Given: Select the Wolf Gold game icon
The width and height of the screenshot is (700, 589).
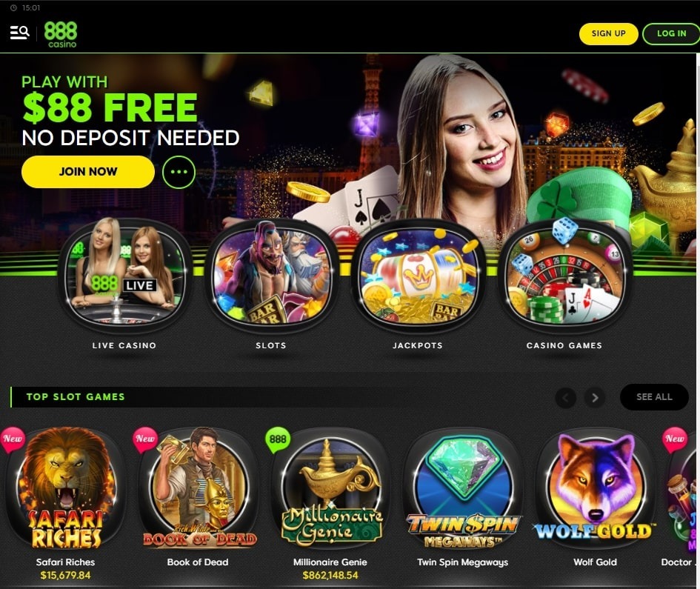Looking at the screenshot, I should pos(595,489).
